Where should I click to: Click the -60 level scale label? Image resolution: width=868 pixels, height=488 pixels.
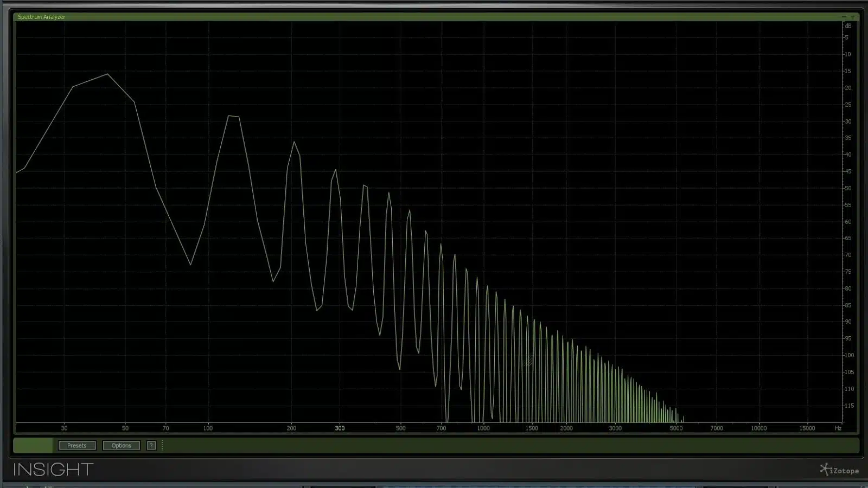point(848,222)
